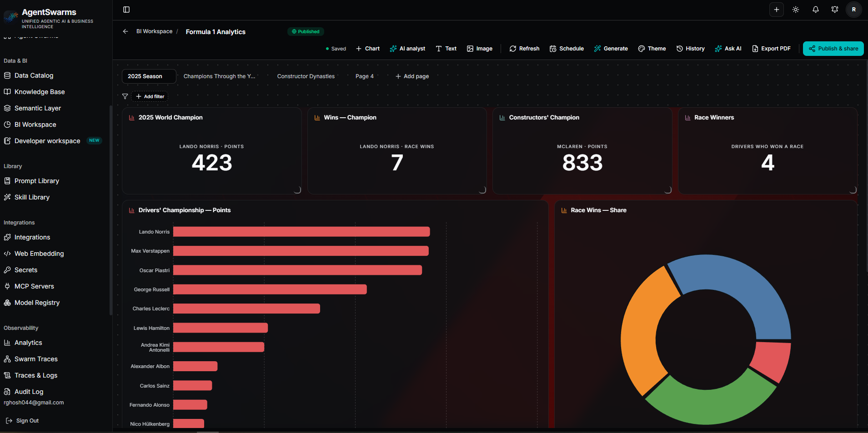868x433 pixels.
Task: Open the Theme settings
Action: tap(652, 49)
